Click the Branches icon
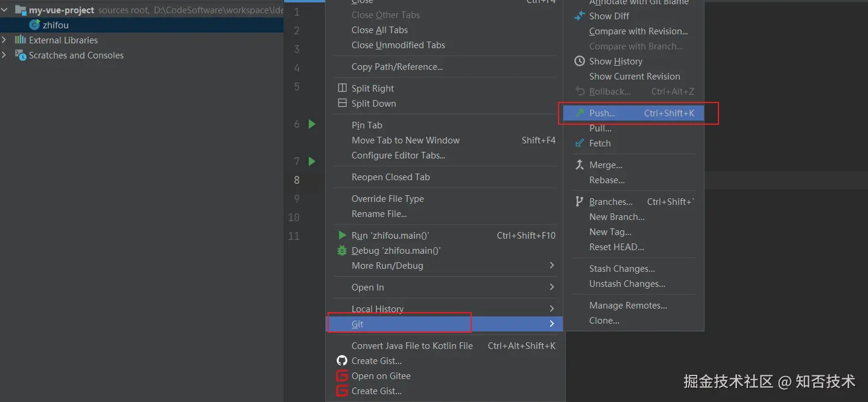The width and height of the screenshot is (868, 402). coord(580,202)
